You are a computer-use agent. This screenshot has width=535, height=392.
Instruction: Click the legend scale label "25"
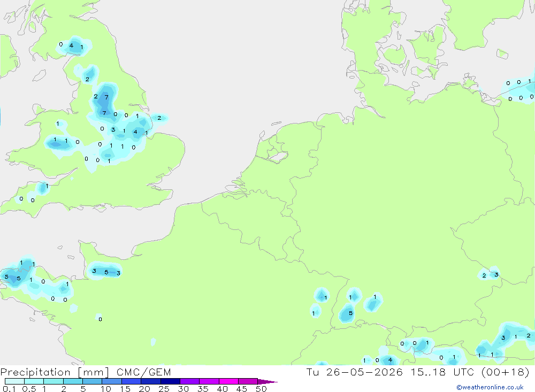(x=164, y=389)
